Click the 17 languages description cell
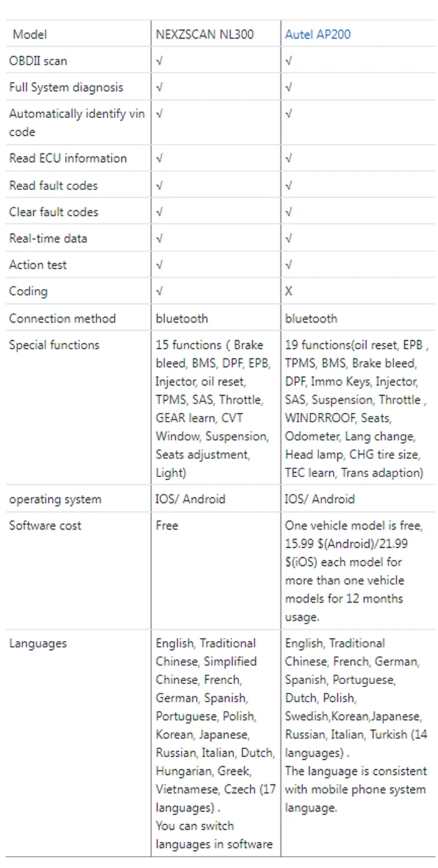Screen dimensions: 438x868 (216, 744)
